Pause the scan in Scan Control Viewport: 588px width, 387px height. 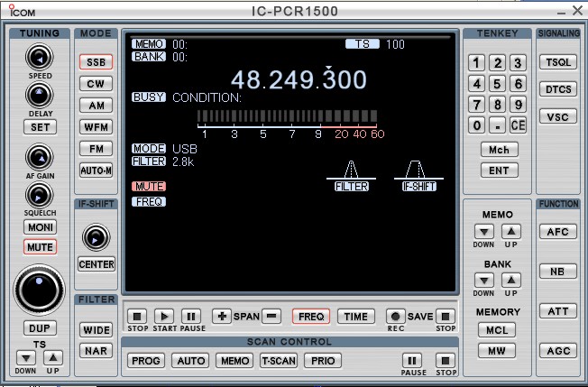pyautogui.click(x=412, y=361)
